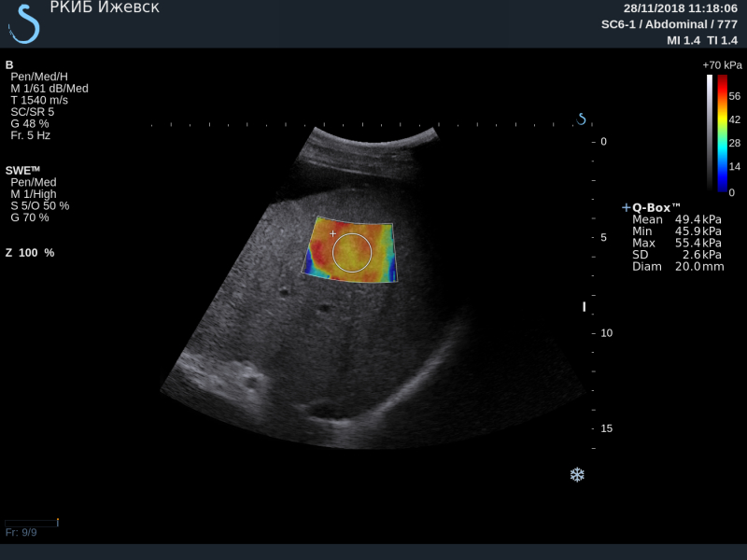This screenshot has height=560, width=747.
Task: Click the colored SWE elasticity box
Action: [349, 249]
